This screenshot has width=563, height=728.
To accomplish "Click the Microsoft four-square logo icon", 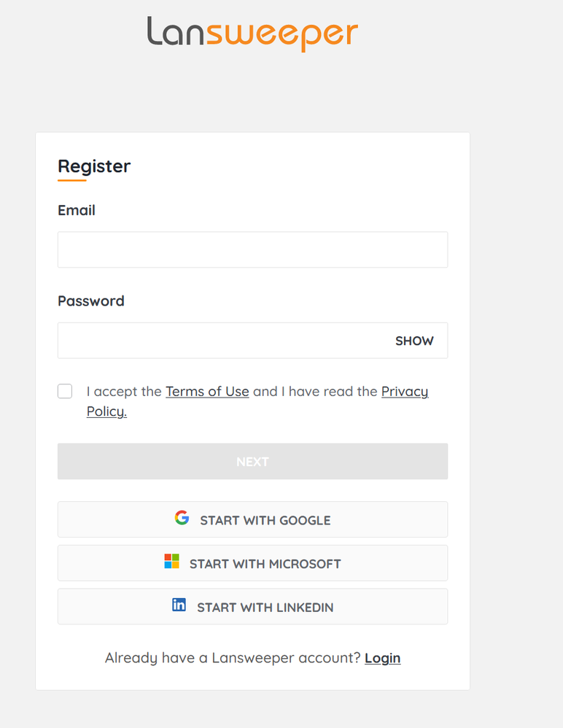I will 171,562.
